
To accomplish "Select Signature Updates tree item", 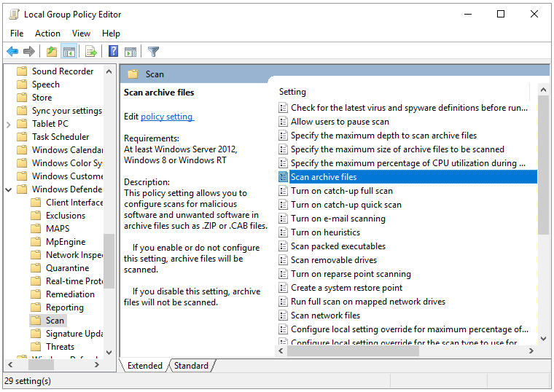I will point(74,334).
